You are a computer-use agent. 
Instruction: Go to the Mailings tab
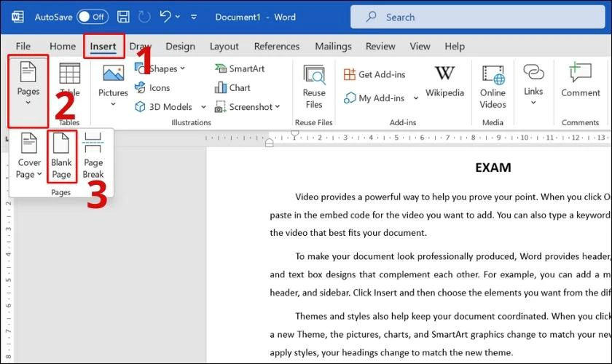click(334, 46)
